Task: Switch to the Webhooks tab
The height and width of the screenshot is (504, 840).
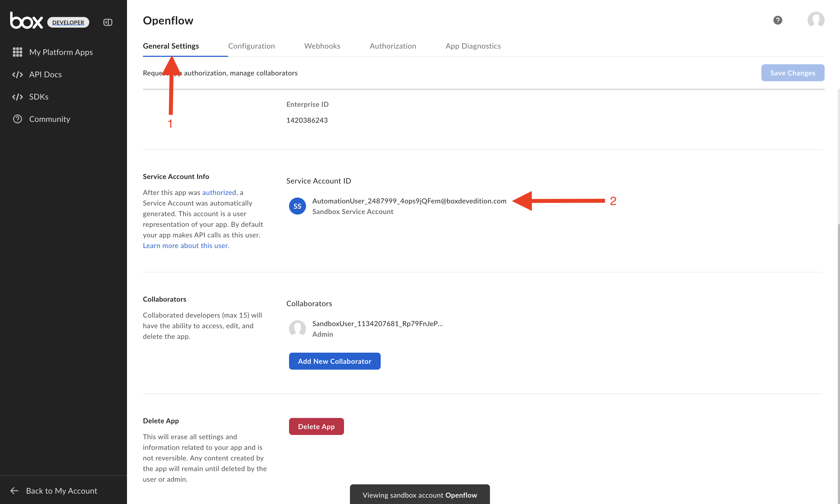Action: [x=322, y=46]
